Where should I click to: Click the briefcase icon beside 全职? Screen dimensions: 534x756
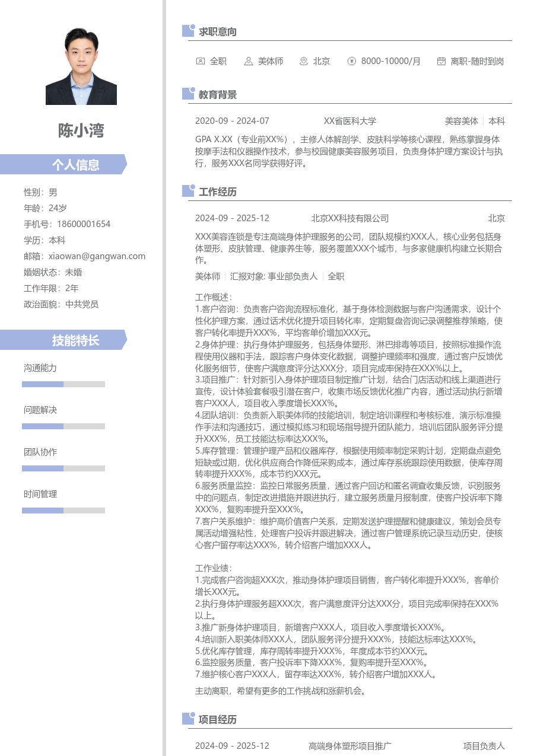201,61
